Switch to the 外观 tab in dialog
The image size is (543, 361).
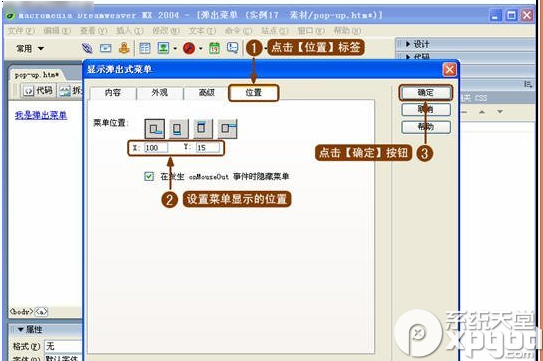[160, 93]
